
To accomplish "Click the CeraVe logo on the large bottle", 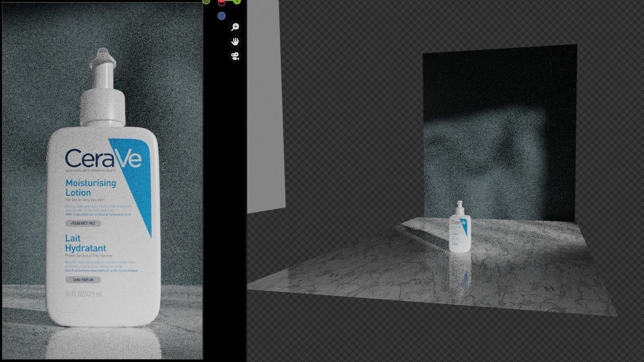I will [103, 159].
